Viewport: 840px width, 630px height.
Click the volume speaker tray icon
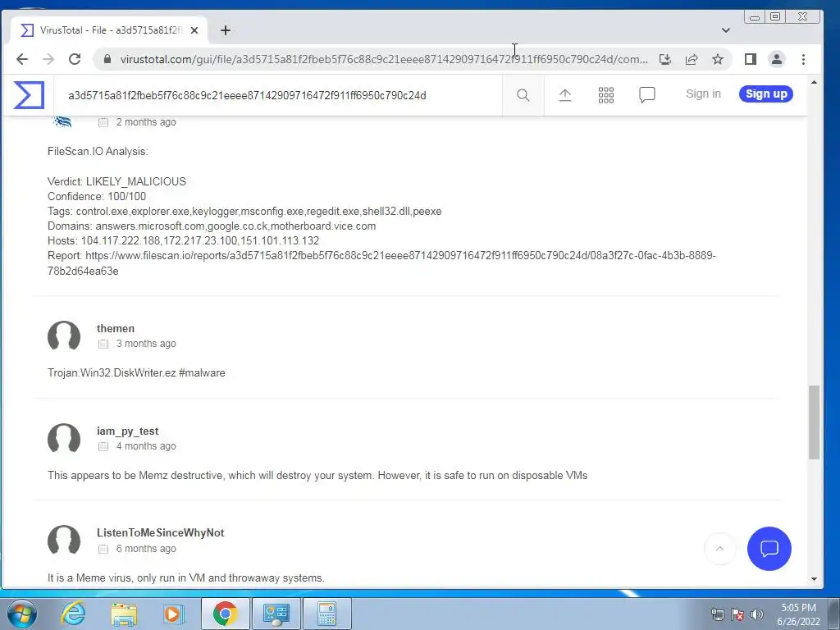(757, 614)
